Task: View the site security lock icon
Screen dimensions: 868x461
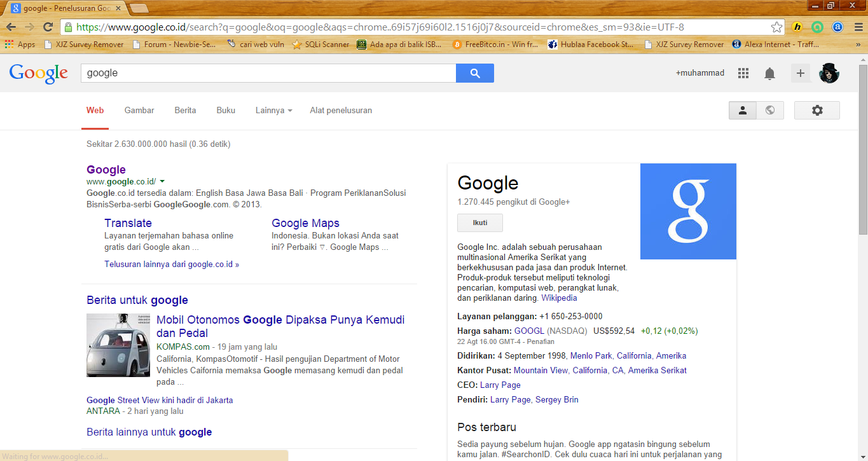Action: click(x=67, y=27)
